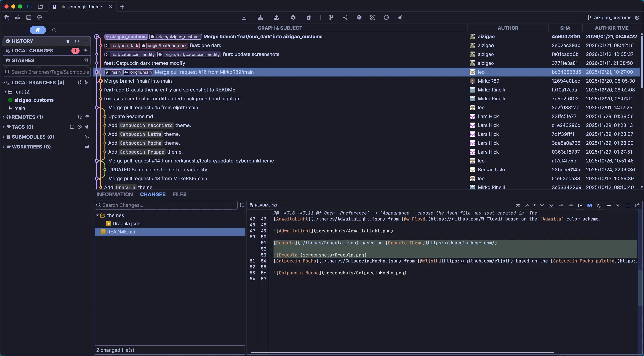This screenshot has width=644, height=356.
Task: Select the main local branch
Action: pos(19,108)
